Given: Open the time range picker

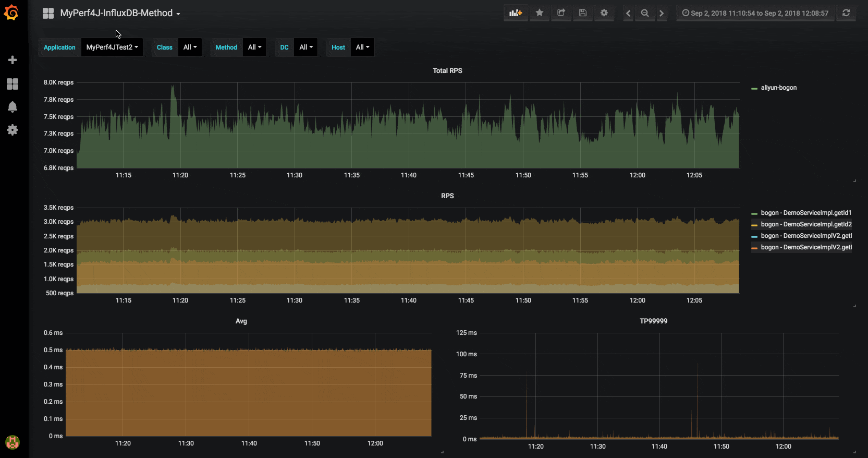Looking at the screenshot, I should (755, 13).
